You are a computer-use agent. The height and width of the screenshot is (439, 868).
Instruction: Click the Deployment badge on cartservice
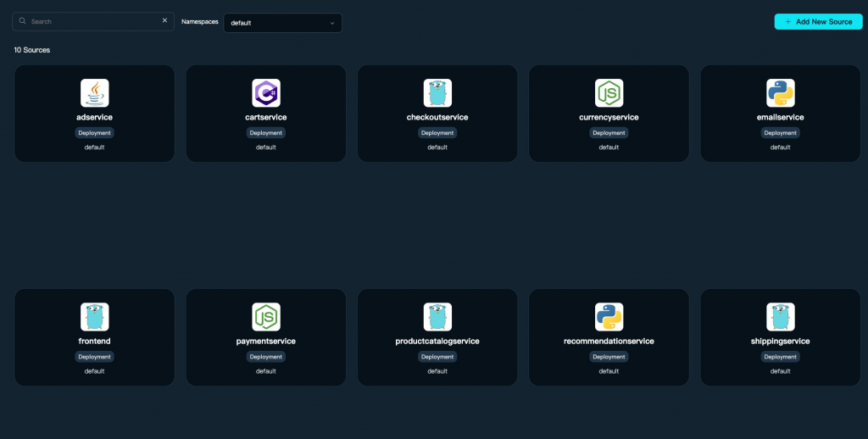click(266, 133)
